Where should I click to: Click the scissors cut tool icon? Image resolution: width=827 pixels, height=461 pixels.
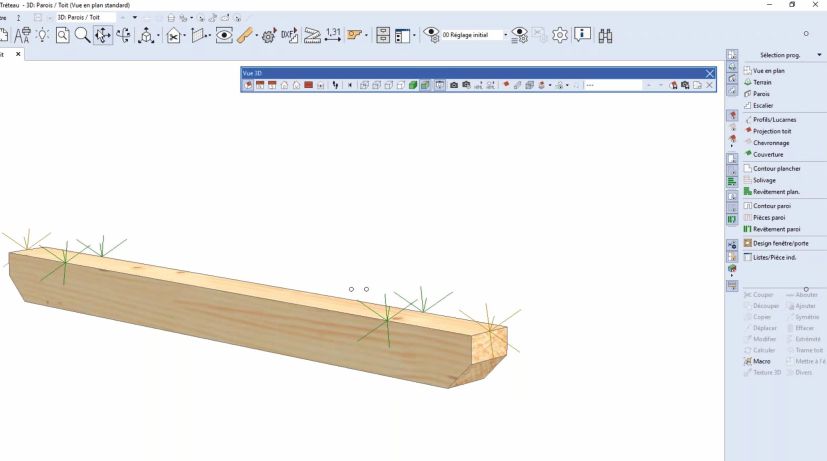tap(173, 35)
